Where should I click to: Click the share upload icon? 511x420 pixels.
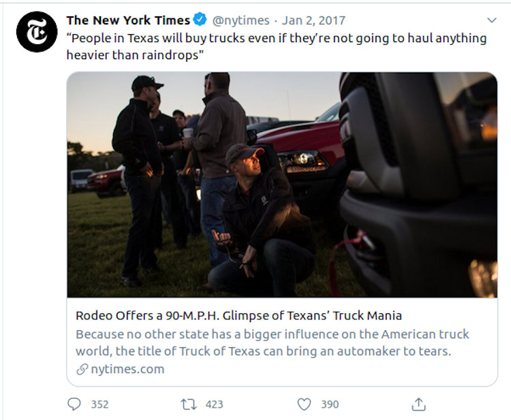(418, 404)
